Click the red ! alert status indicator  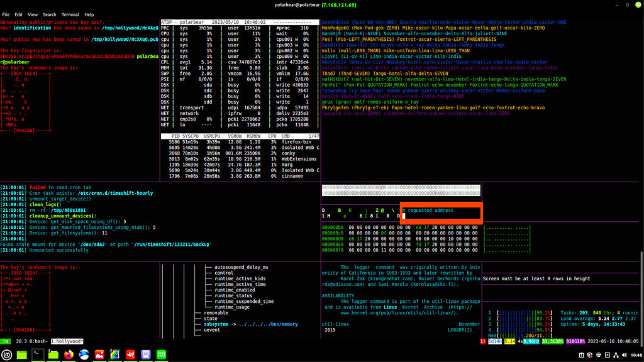pyautogui.click(x=482, y=341)
